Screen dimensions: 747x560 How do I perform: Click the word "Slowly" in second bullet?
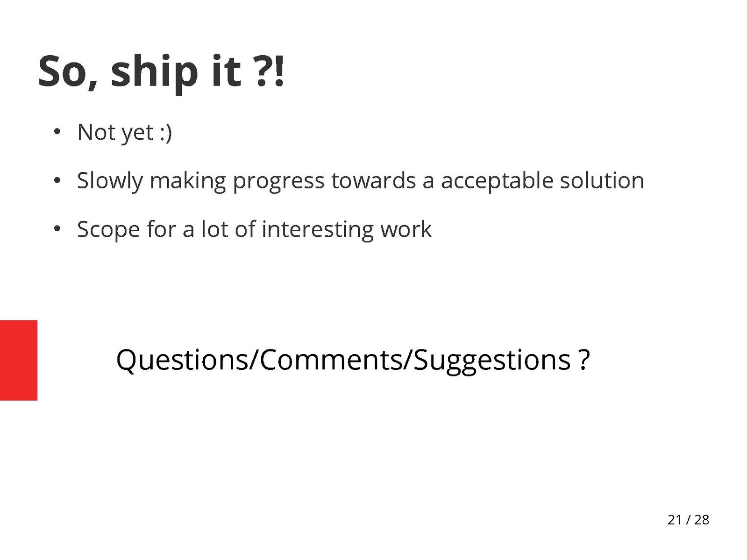(x=109, y=181)
